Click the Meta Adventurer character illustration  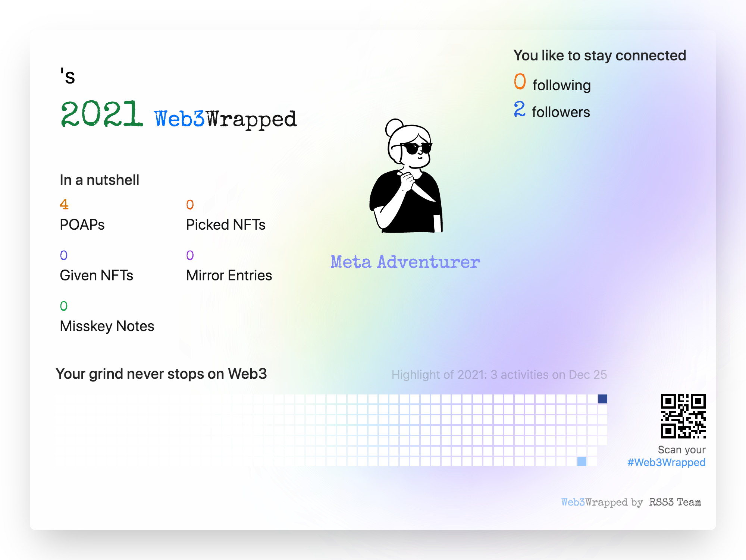point(406,176)
